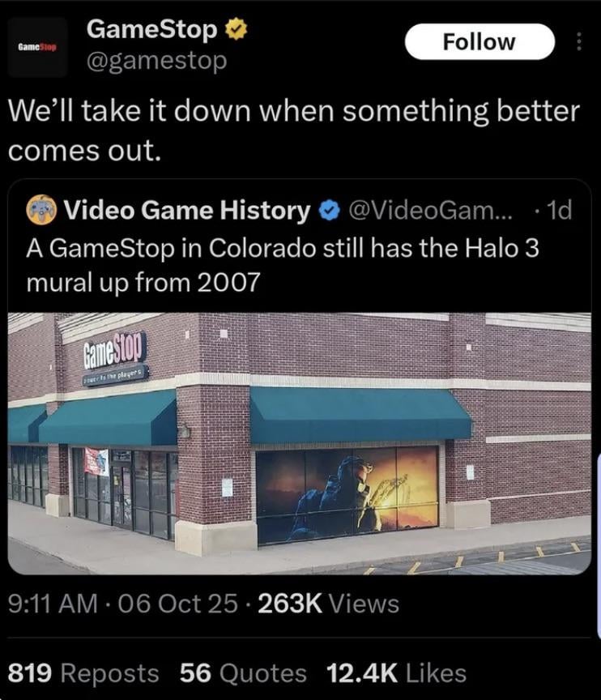Viewport: 601px width, 700px height.
Task: Show the 12.4K Likes list
Action: 396,673
